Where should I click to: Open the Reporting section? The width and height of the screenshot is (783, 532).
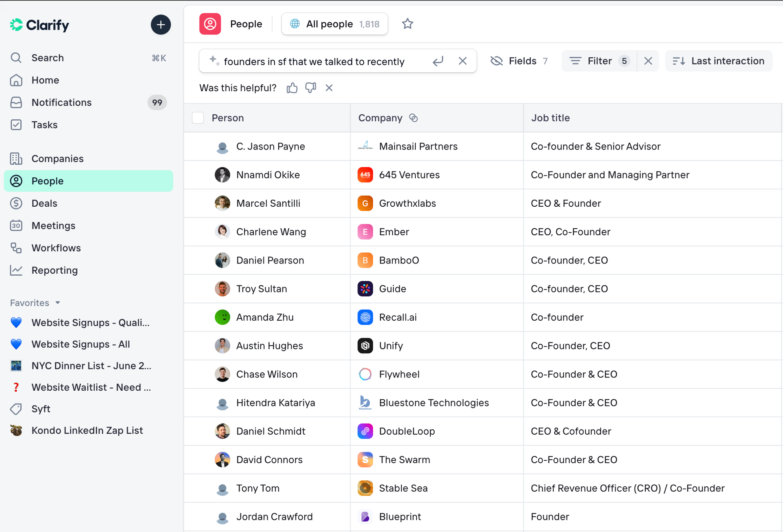pos(54,270)
